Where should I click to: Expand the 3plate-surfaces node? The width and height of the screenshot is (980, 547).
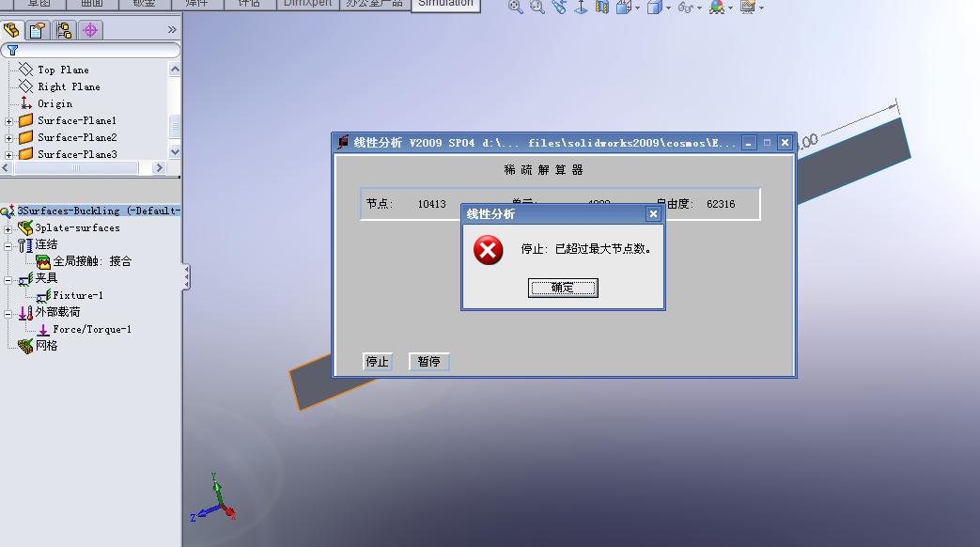pos(8,228)
